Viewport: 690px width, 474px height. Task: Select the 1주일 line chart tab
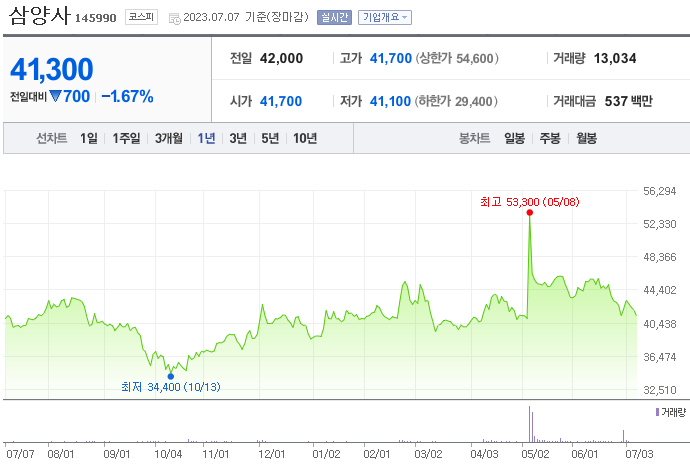126,138
